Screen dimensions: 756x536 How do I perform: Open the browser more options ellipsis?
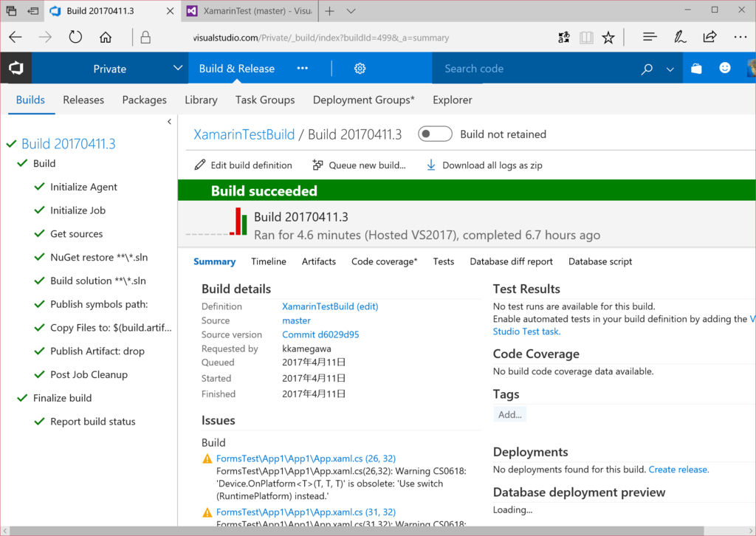[740, 37]
